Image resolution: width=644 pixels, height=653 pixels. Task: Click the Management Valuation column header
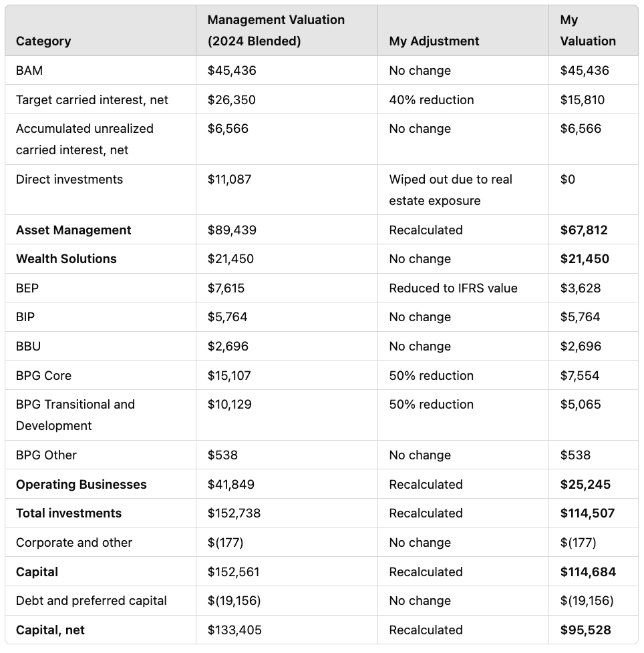coord(276,30)
